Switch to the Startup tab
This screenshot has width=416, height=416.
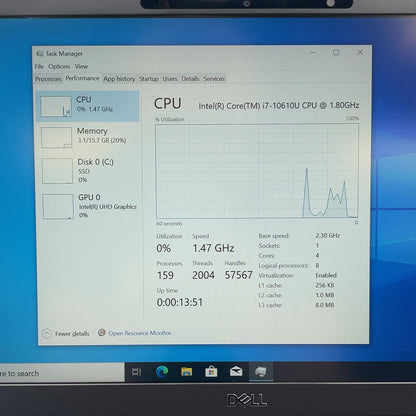tap(149, 79)
